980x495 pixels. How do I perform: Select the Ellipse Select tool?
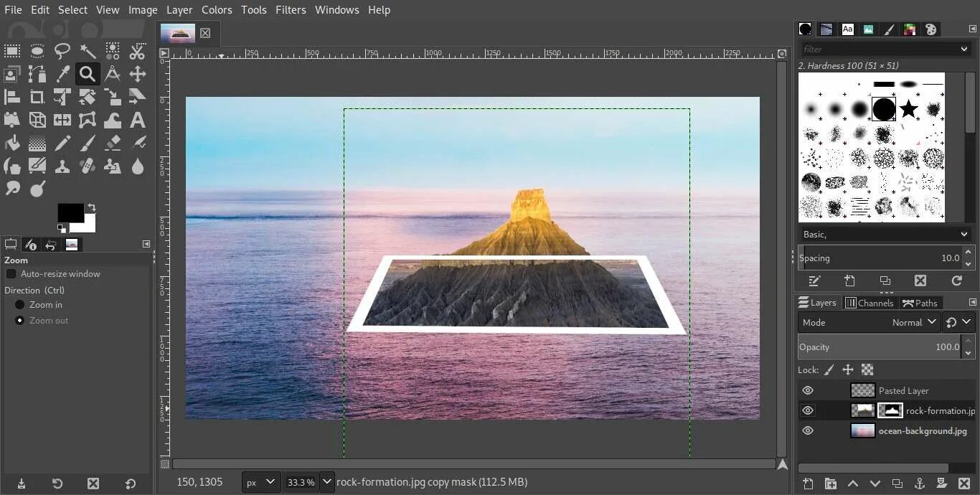(37, 51)
